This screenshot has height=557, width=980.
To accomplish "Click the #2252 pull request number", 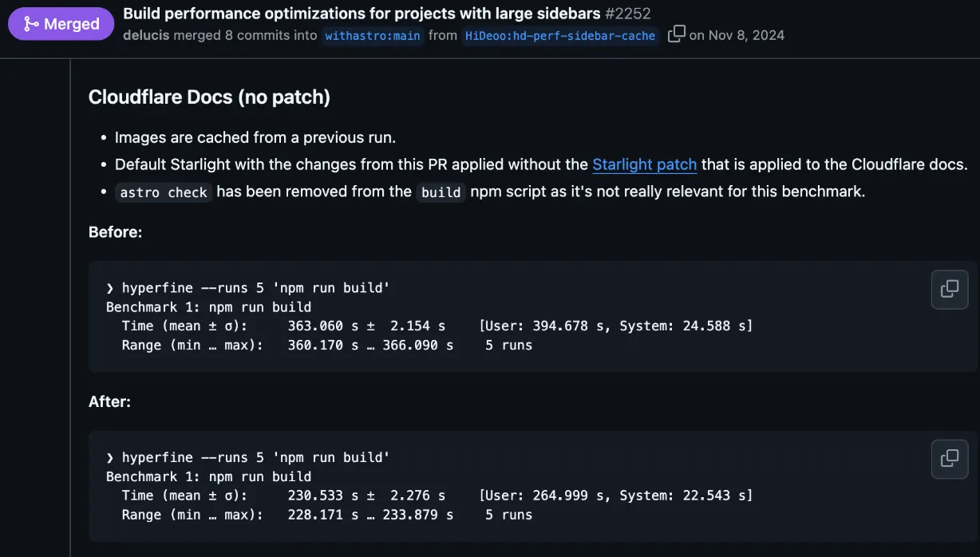I will [628, 14].
